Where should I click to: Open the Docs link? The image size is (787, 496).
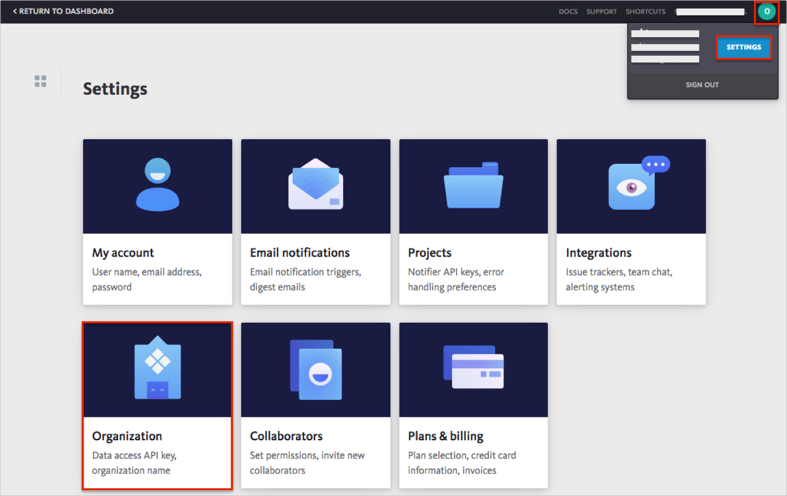click(568, 12)
